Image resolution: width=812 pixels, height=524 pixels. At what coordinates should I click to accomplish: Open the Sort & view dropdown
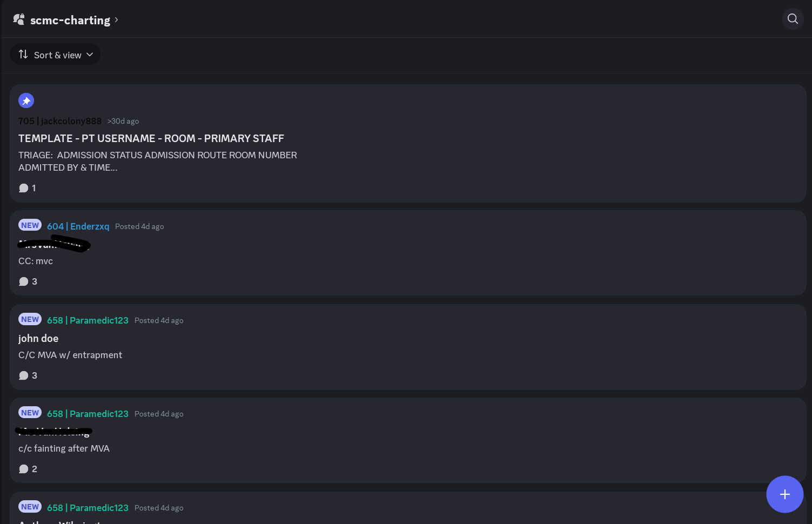tap(55, 55)
